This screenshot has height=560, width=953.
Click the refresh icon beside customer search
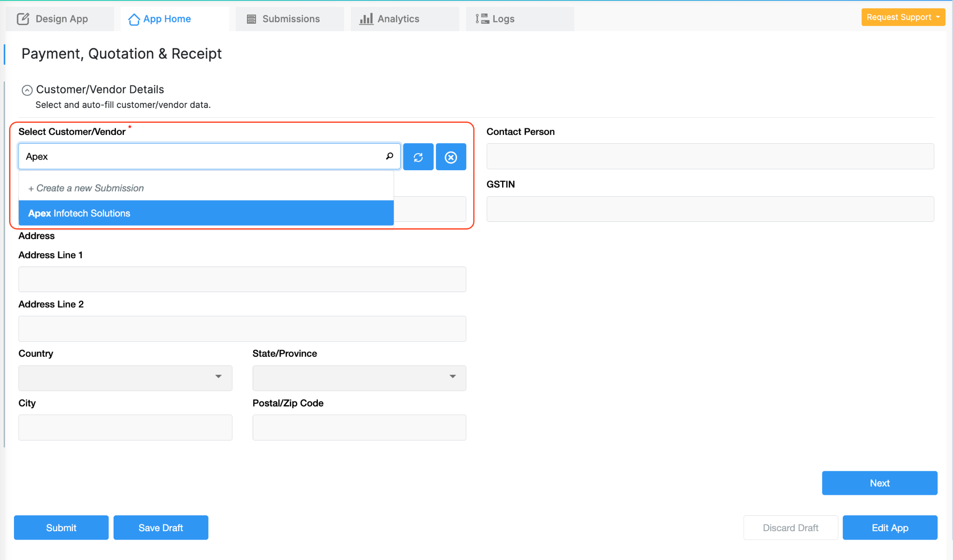[418, 157]
